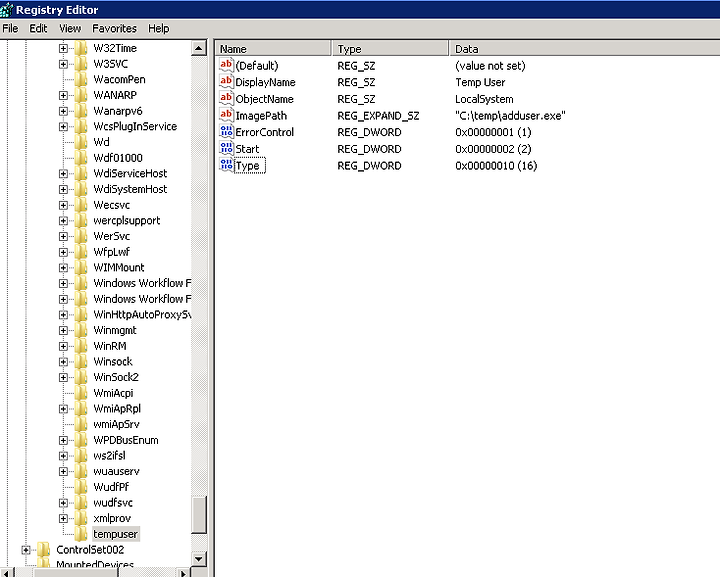Sort values by Name column header

point(273,49)
